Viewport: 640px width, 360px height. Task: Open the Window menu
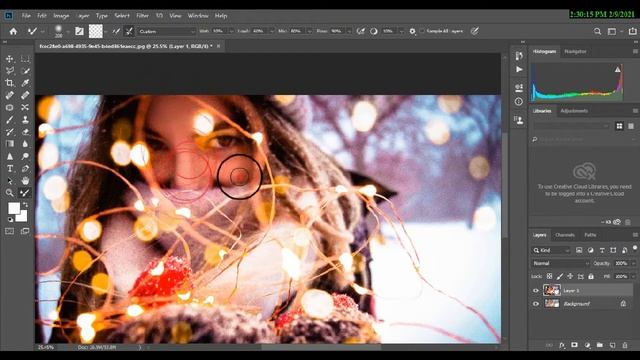coord(198,16)
